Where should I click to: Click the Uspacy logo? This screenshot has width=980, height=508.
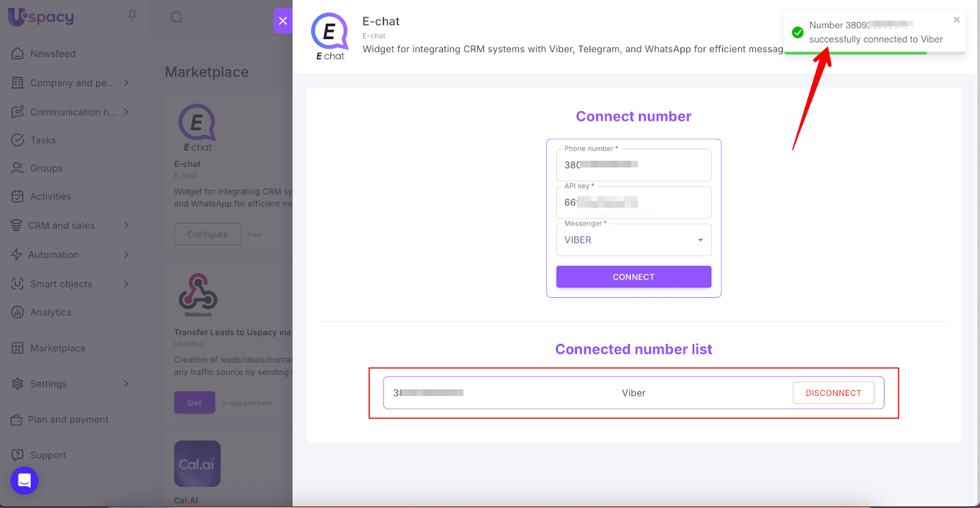pyautogui.click(x=41, y=17)
